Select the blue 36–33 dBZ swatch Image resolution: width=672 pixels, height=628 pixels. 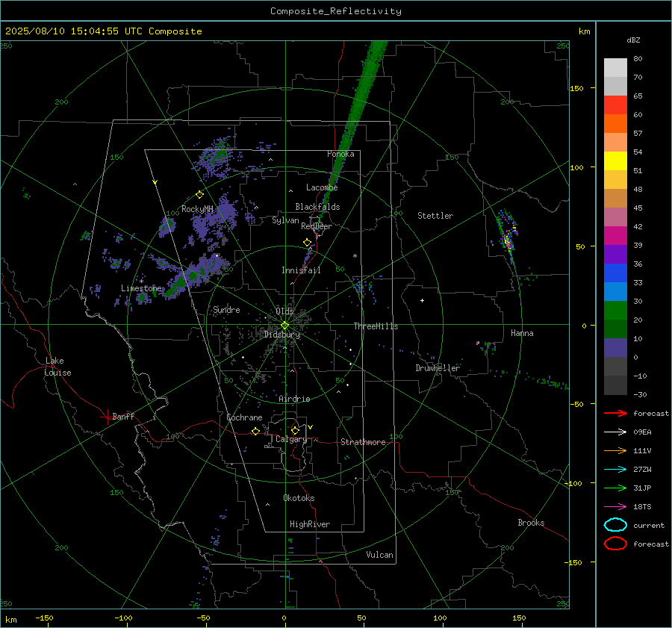(615, 273)
